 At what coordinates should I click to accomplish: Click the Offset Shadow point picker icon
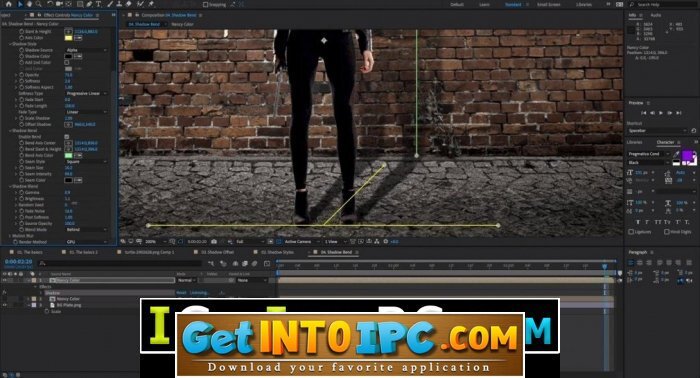pos(68,125)
